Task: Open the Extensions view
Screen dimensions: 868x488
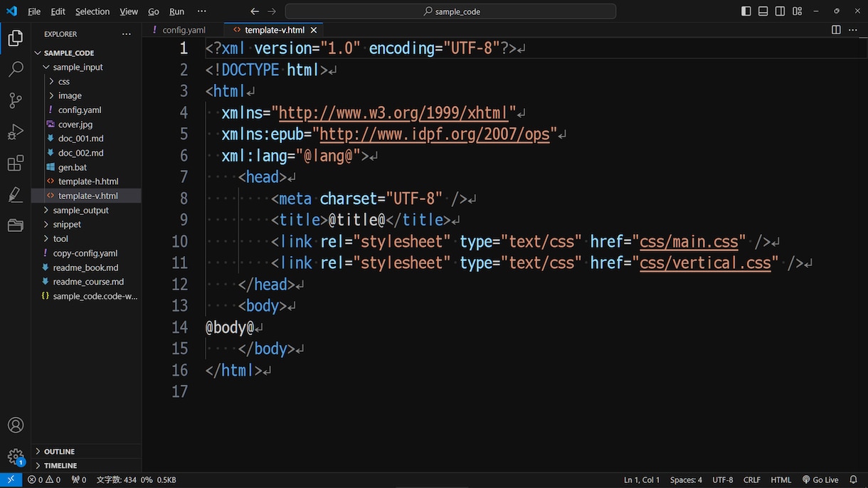Action: pyautogui.click(x=15, y=163)
